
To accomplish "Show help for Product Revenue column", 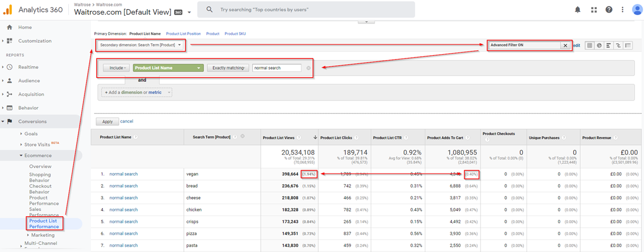I will tap(615, 138).
